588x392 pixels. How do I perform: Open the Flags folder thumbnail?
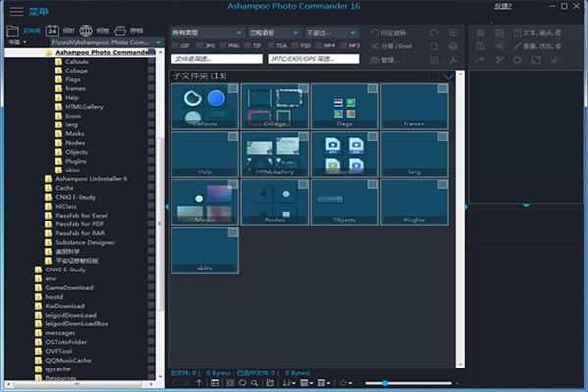point(344,107)
